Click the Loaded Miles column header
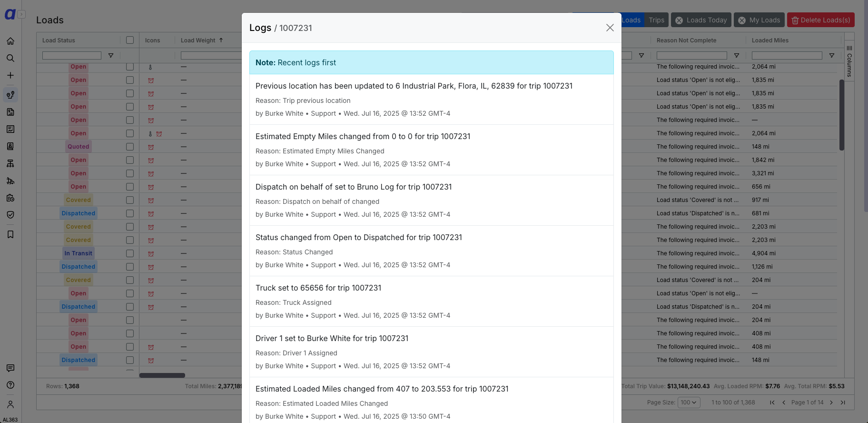Screen dimensions: 868x423 pos(770,40)
